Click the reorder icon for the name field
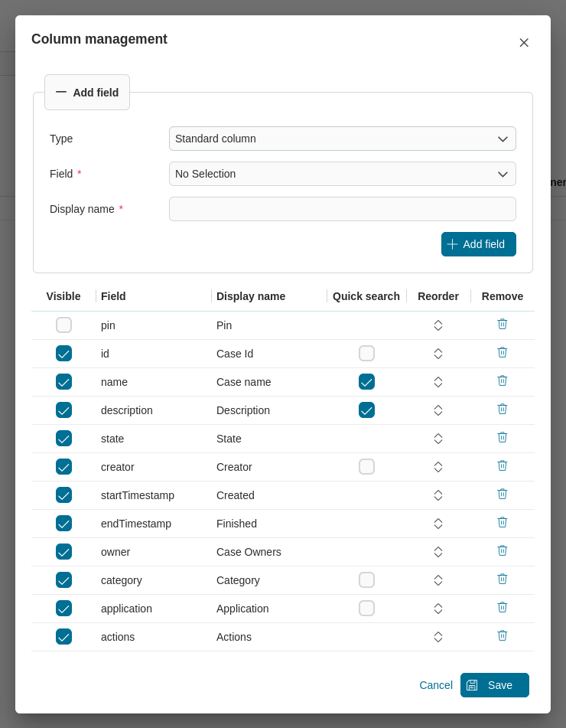Viewport: 566px width, 728px height. tap(438, 381)
